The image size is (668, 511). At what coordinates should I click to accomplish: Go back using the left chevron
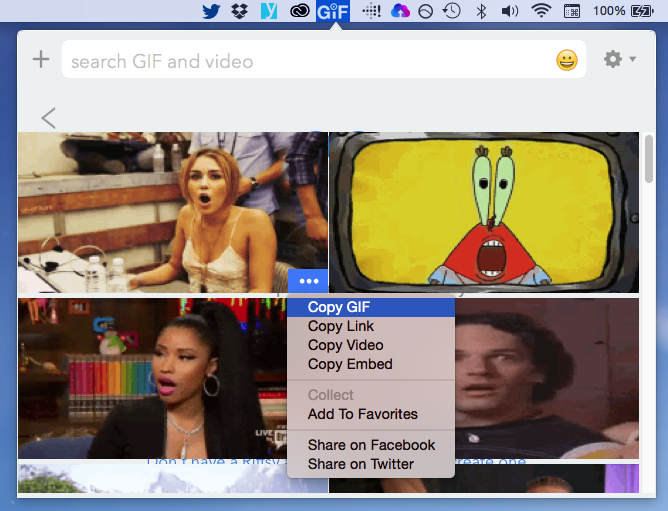[x=48, y=118]
